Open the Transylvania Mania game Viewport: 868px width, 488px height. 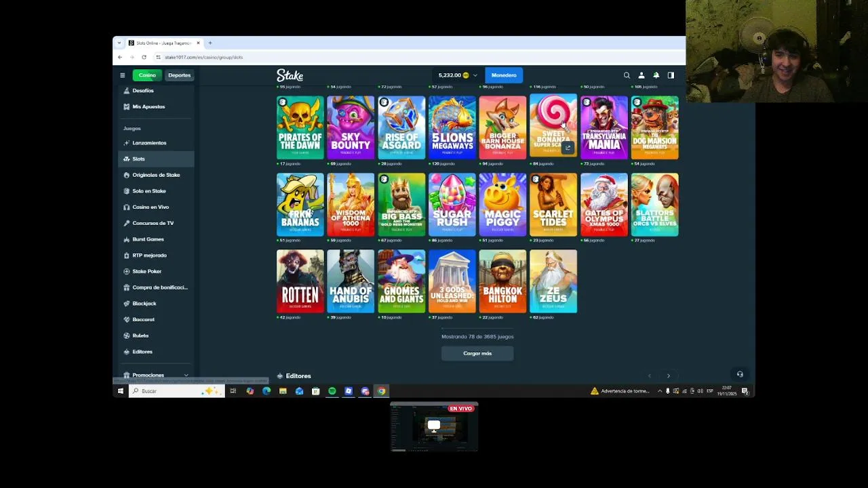point(604,127)
